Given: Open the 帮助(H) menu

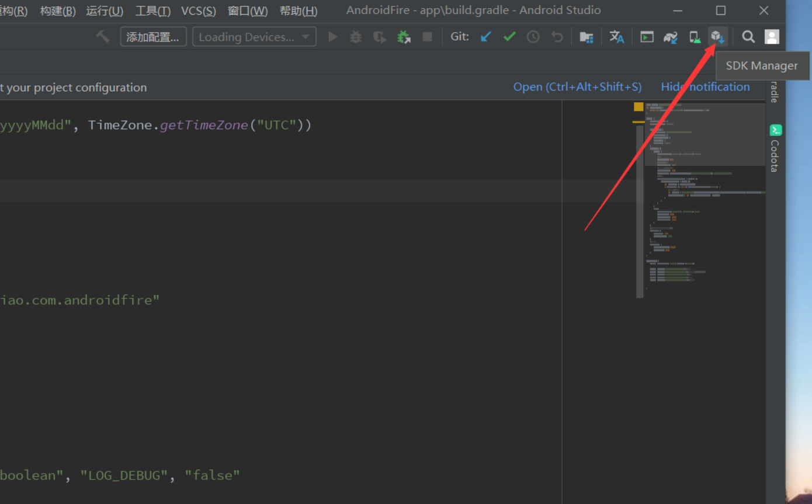Looking at the screenshot, I should click(x=299, y=11).
